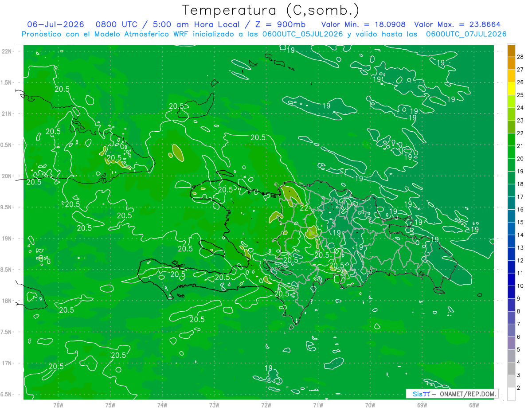Click the "20N" latitude axis label

(7, 176)
